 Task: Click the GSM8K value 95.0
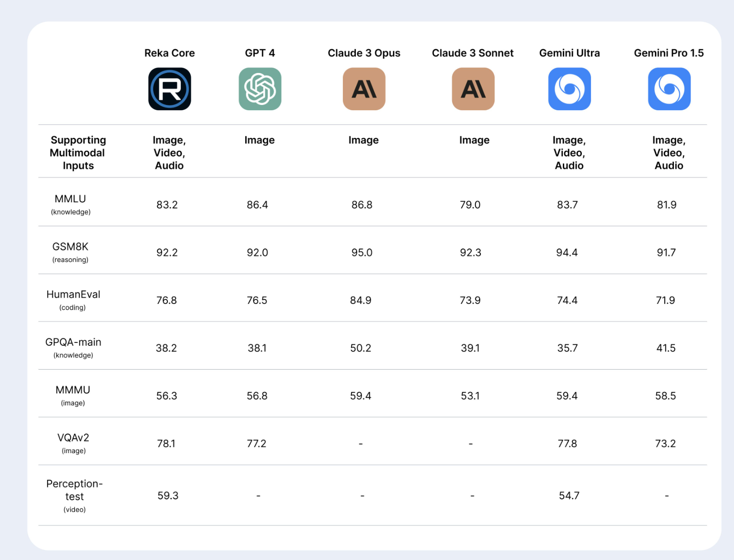362,252
